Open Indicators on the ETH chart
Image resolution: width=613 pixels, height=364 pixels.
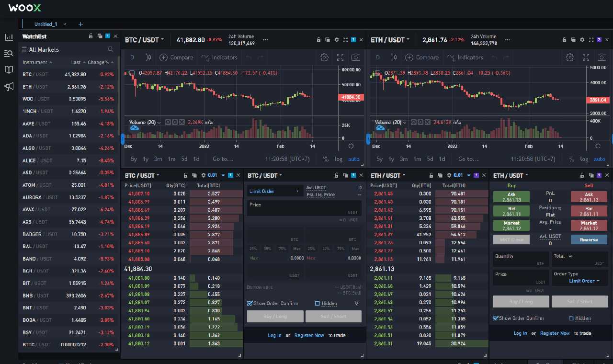tap(465, 57)
